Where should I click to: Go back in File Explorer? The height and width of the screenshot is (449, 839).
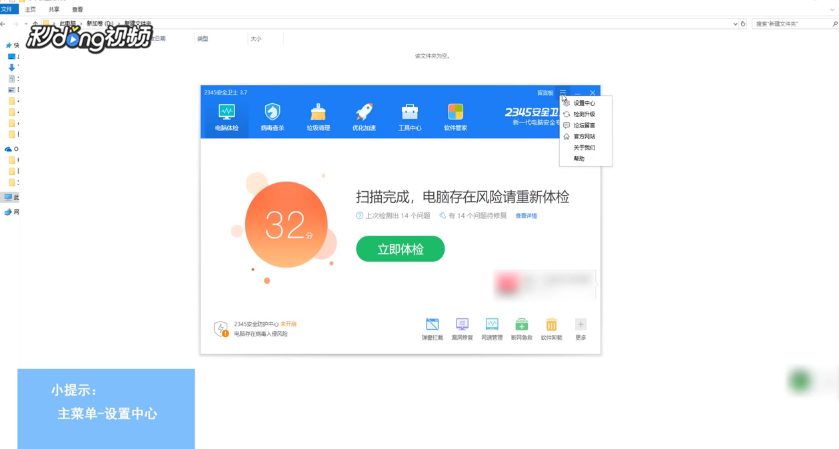tap(3, 24)
